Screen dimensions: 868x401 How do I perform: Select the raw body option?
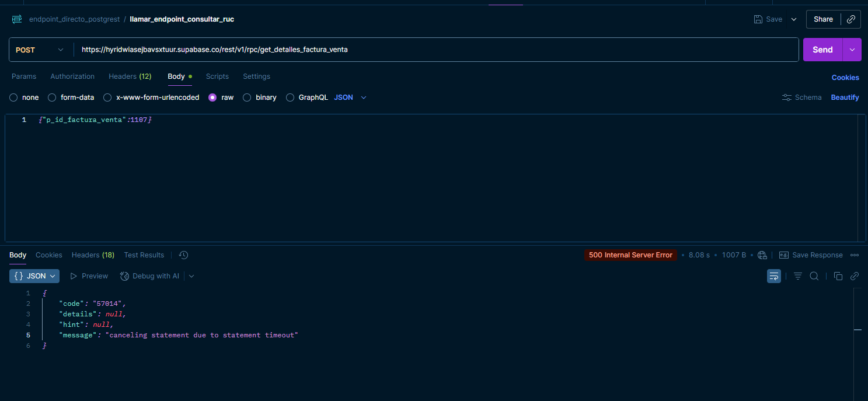[x=212, y=97]
